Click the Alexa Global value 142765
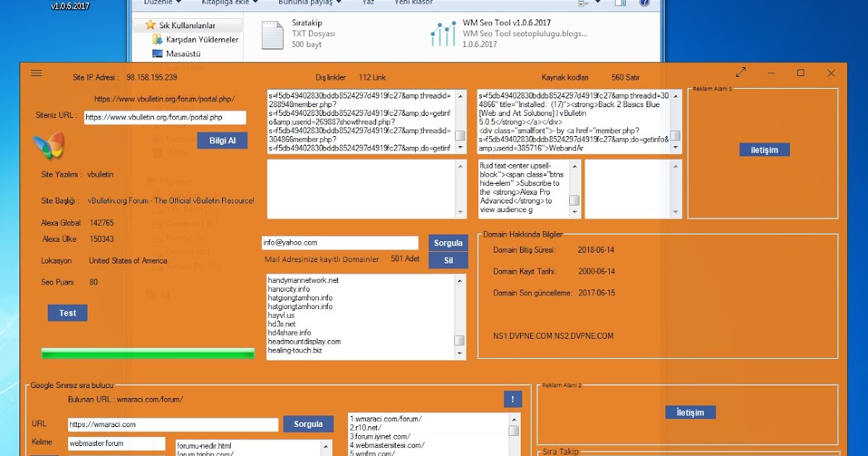The width and height of the screenshot is (868, 456). click(102, 223)
